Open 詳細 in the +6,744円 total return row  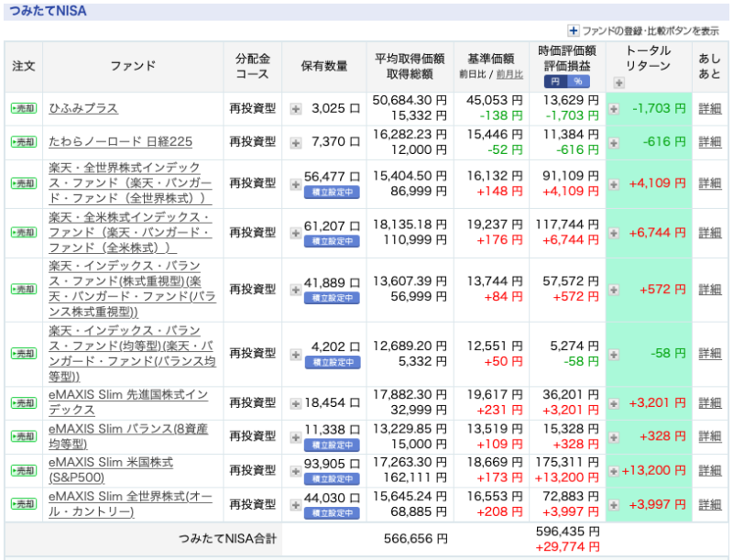point(709,233)
